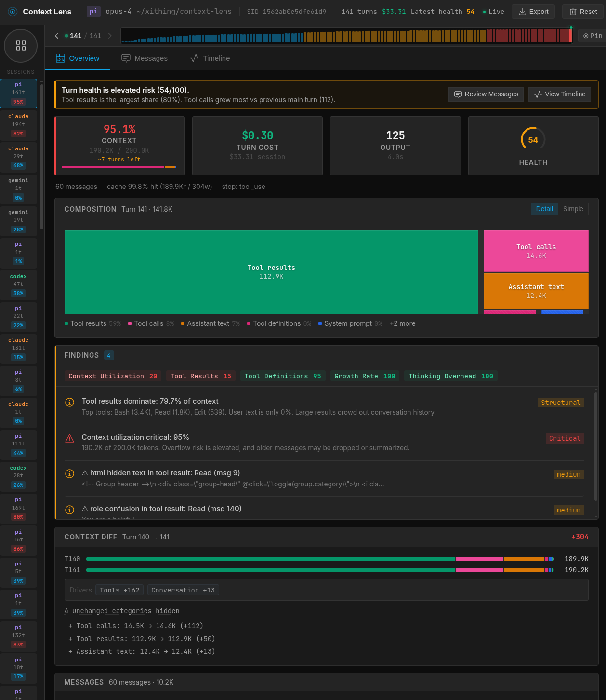
Task: Click the '+2 more' legend link
Action: [x=402, y=323]
